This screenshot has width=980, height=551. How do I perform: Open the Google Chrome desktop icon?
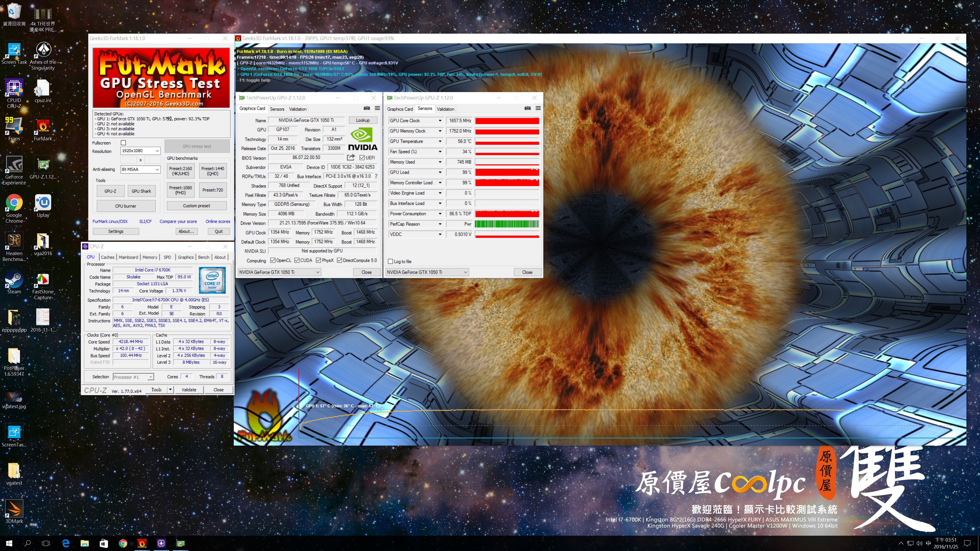coord(14,209)
